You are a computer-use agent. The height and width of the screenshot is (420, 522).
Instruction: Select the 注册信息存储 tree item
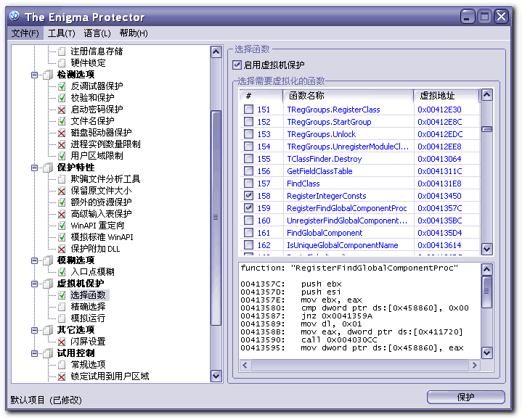[97, 52]
